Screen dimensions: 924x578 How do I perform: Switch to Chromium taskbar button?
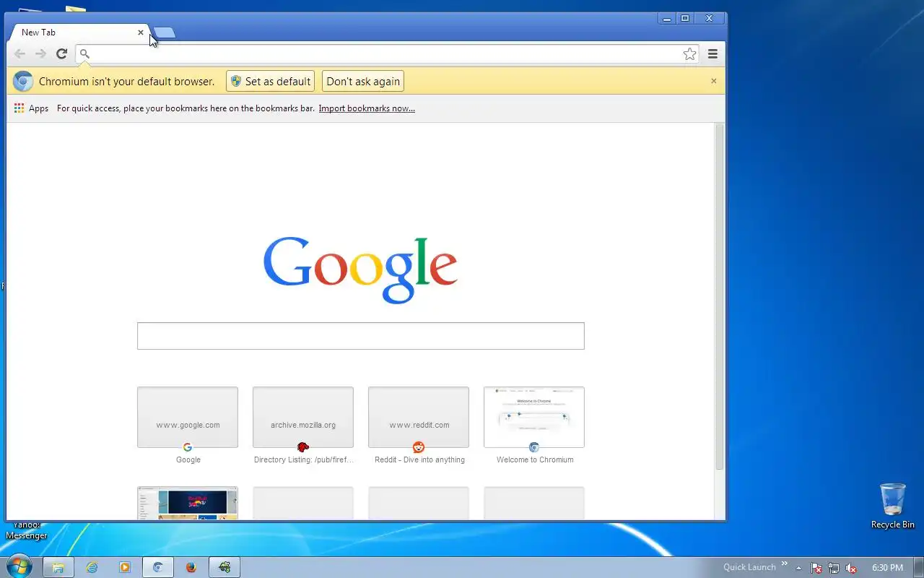pyautogui.click(x=158, y=567)
